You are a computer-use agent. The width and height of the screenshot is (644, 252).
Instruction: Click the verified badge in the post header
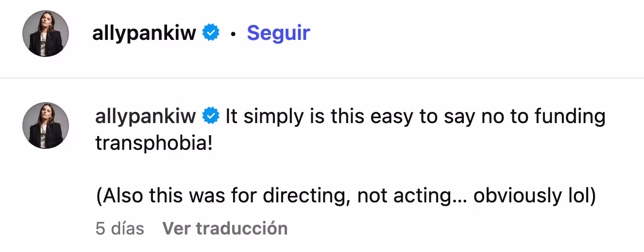(211, 33)
